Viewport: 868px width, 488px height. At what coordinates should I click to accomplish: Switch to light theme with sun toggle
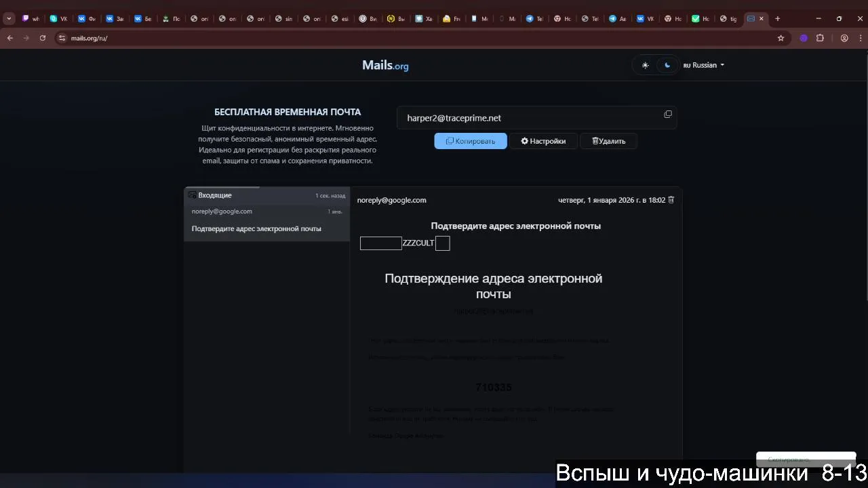pyautogui.click(x=645, y=65)
